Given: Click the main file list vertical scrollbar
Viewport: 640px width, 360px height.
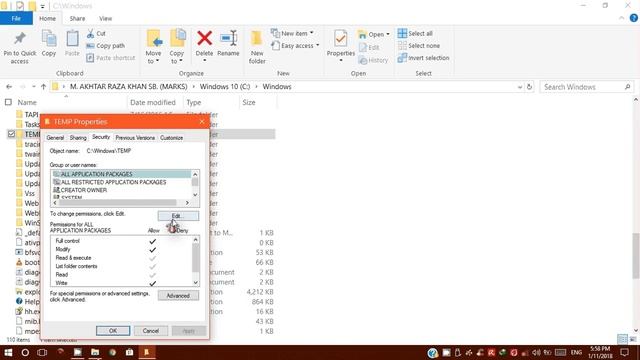Looking at the screenshot, I should click(636, 256).
